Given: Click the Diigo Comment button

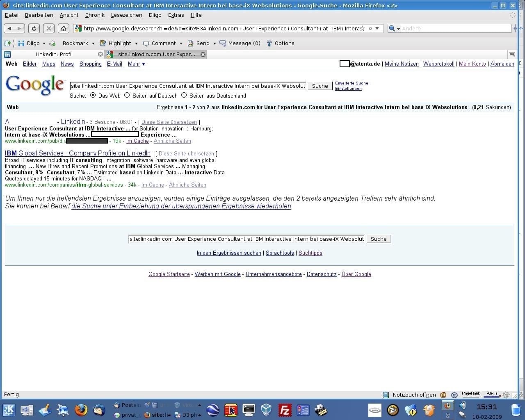Looking at the screenshot, I should tap(160, 43).
